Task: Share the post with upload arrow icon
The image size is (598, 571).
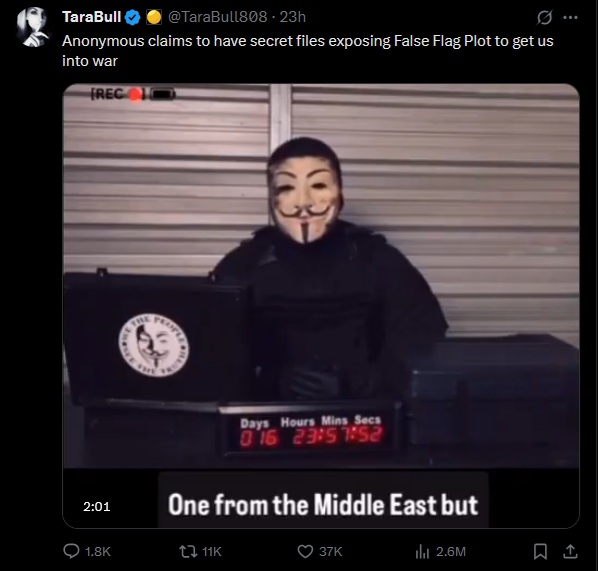Action: click(570, 551)
